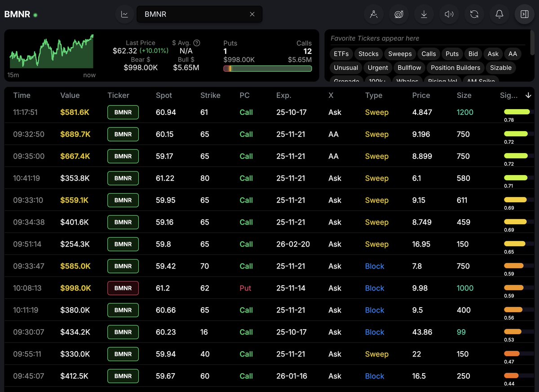Click the 0.78 signal bar in the 11:17:51 row
Screen dimensions: 539x392
pos(518,112)
